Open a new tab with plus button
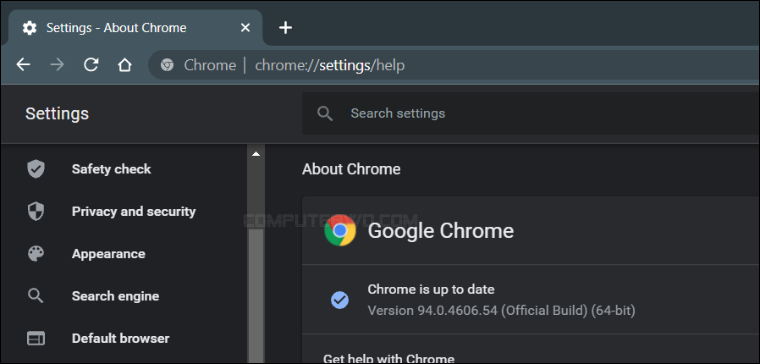 click(285, 28)
